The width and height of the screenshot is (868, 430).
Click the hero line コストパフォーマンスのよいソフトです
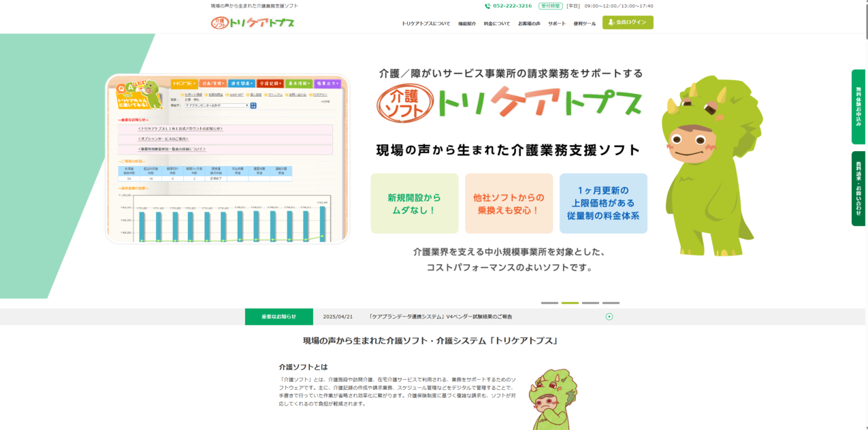[509, 267]
